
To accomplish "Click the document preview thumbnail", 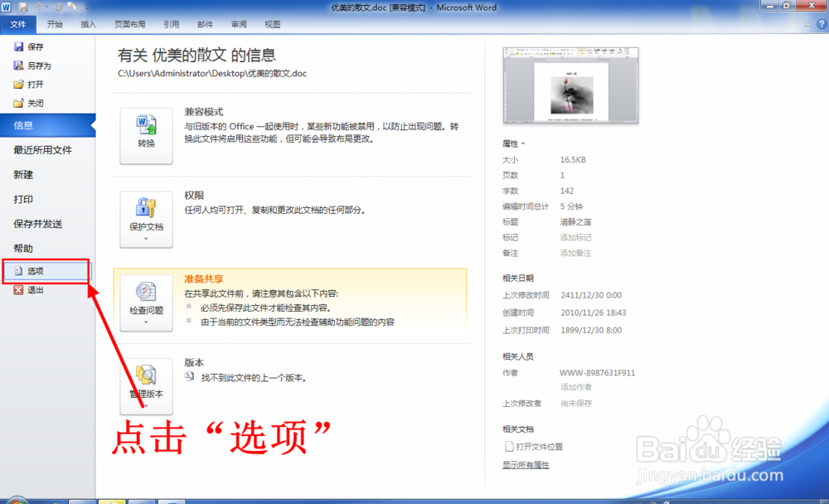I will [x=570, y=85].
